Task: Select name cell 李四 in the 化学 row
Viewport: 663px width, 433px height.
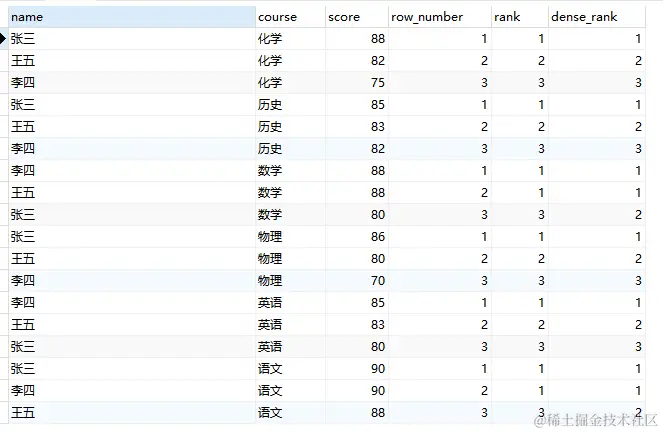Action: 132,83
